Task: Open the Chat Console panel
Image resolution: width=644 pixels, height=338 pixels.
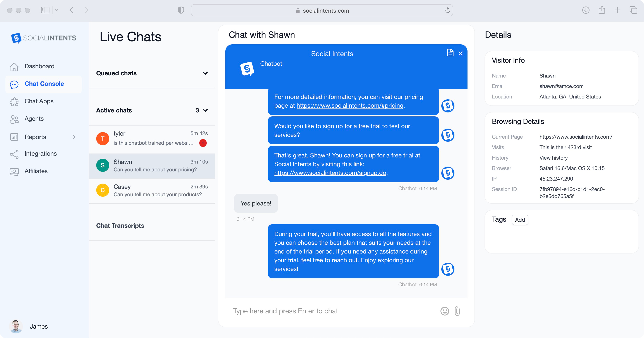Action: point(44,84)
